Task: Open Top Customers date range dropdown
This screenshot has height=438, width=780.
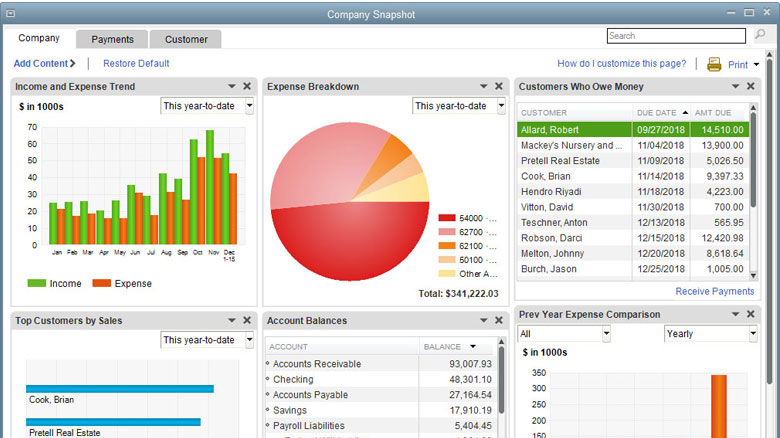Action: pos(207,340)
